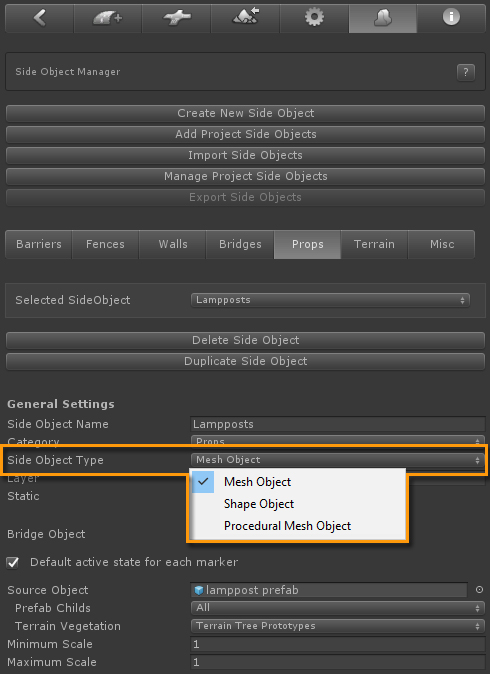Open the crossing connections toolbar icon
490x674 pixels.
click(176, 18)
